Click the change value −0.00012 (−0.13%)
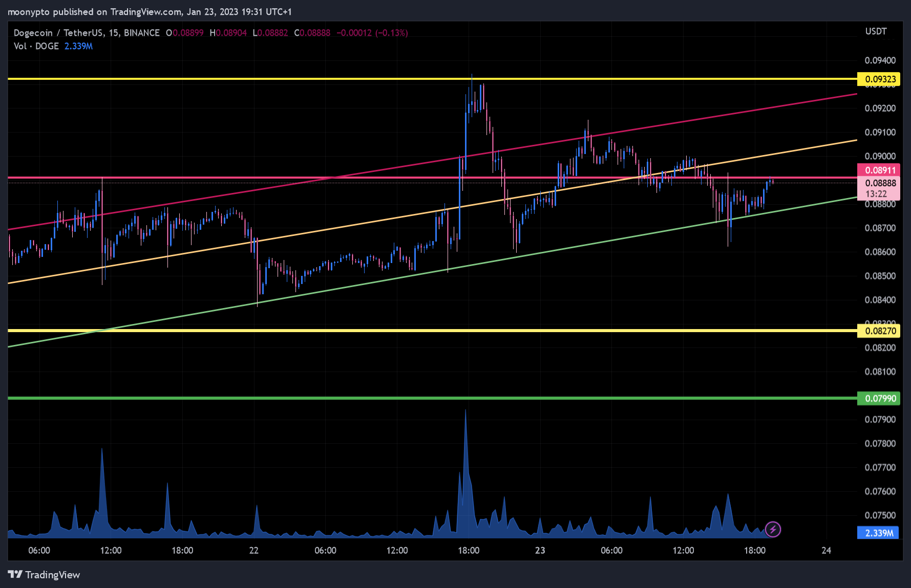 tap(372, 33)
